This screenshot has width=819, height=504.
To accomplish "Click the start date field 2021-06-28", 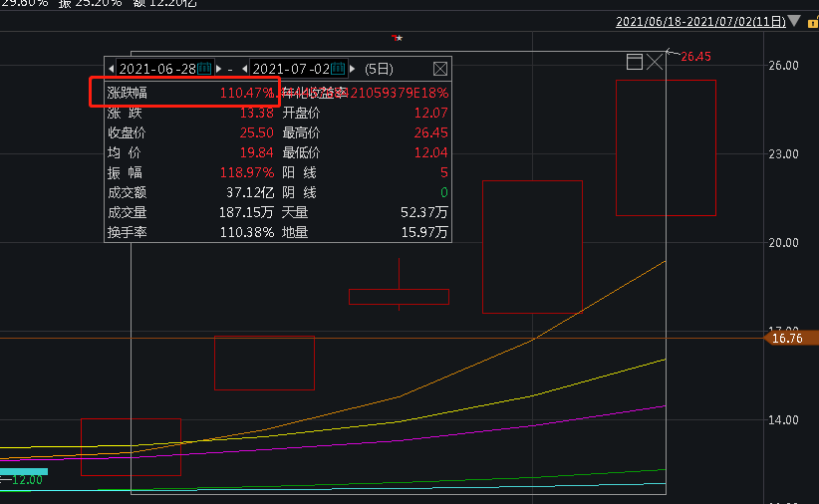I will click(x=157, y=69).
